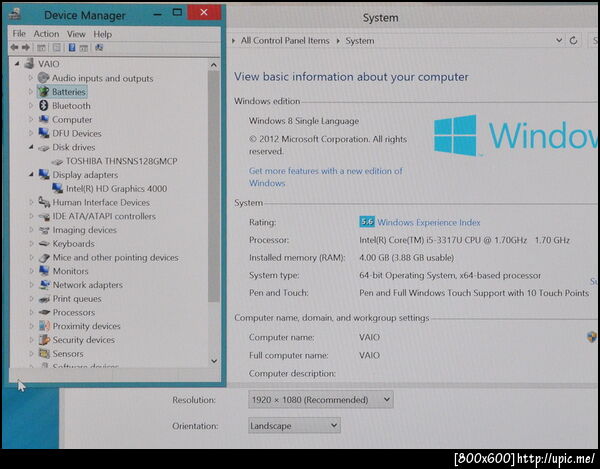Click the Audio inputs and outputs speaker icon

coord(43,78)
